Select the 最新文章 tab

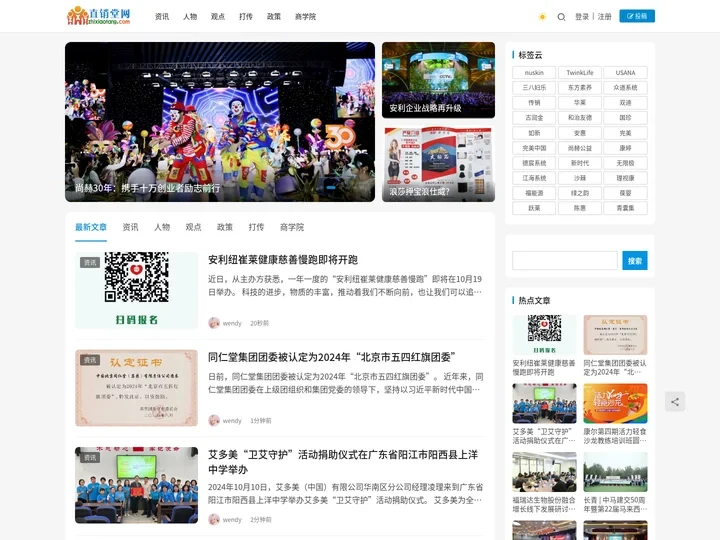pyautogui.click(x=91, y=227)
